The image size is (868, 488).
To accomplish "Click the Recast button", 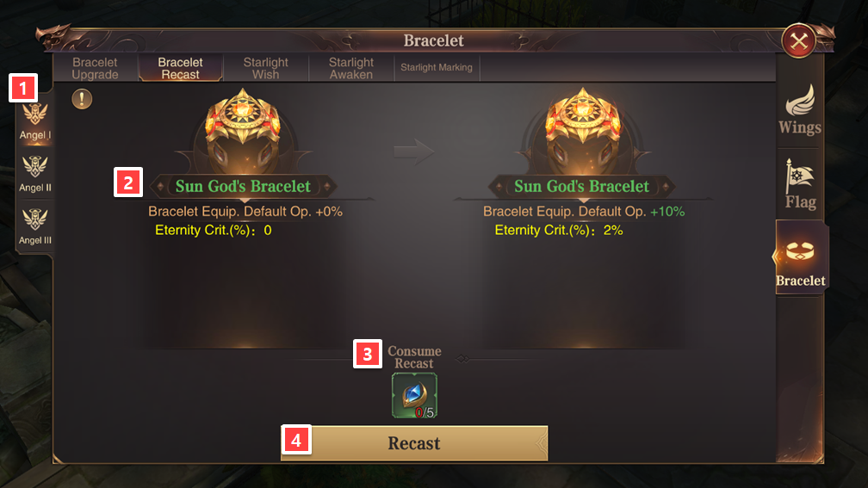I will (415, 443).
